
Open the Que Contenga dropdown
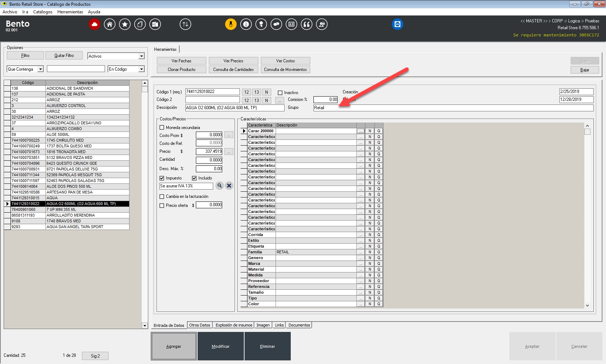40,69
